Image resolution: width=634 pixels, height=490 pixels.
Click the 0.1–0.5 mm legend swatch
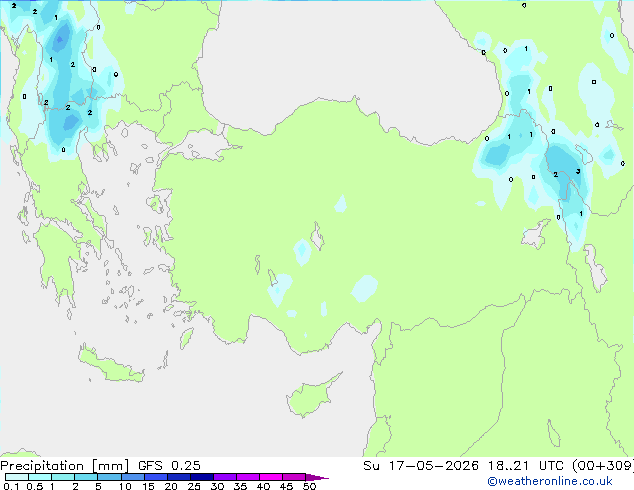17,477
